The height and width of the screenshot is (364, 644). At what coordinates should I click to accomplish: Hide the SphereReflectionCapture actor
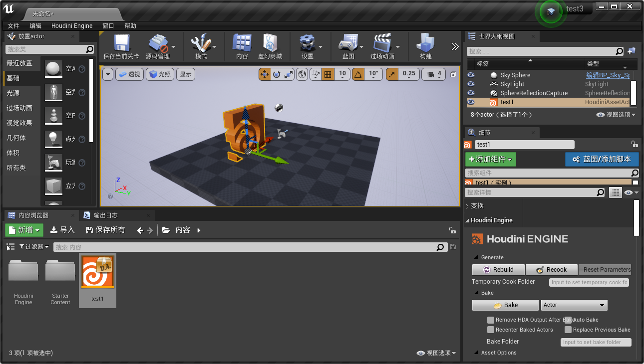[x=471, y=93]
